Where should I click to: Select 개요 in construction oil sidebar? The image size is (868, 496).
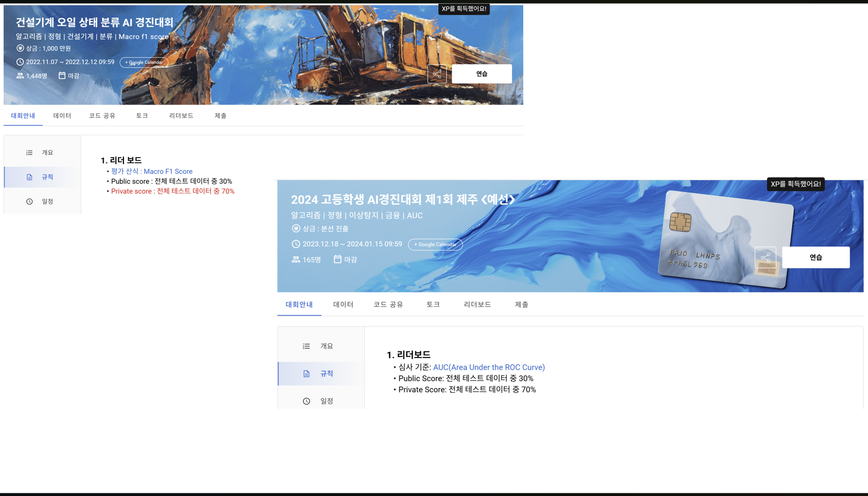point(42,152)
